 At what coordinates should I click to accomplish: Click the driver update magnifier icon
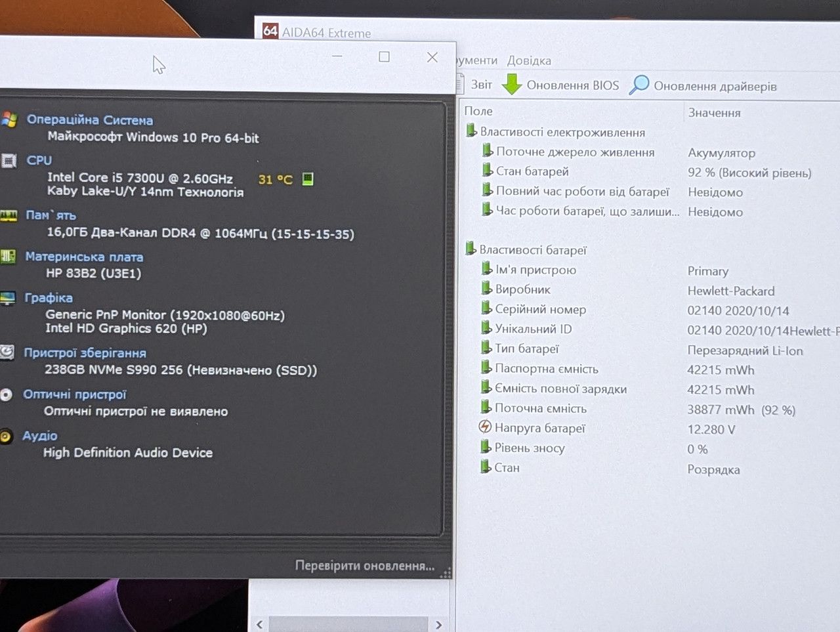pyautogui.click(x=639, y=85)
